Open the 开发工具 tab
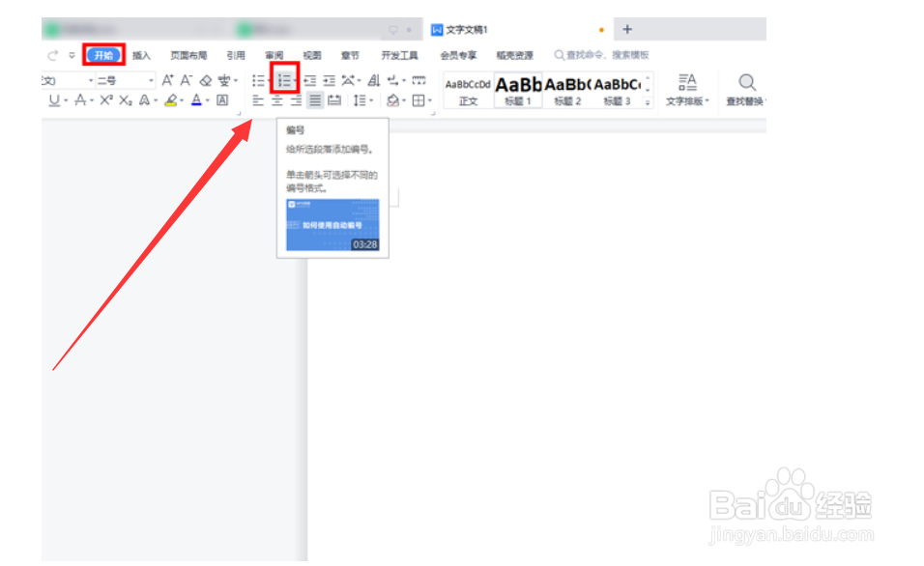 pos(399,55)
